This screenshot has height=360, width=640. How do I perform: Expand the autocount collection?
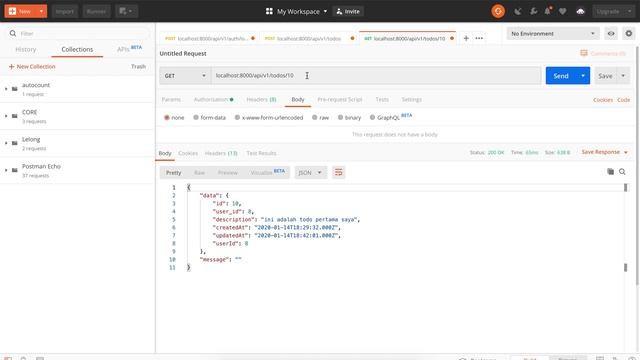click(6, 89)
